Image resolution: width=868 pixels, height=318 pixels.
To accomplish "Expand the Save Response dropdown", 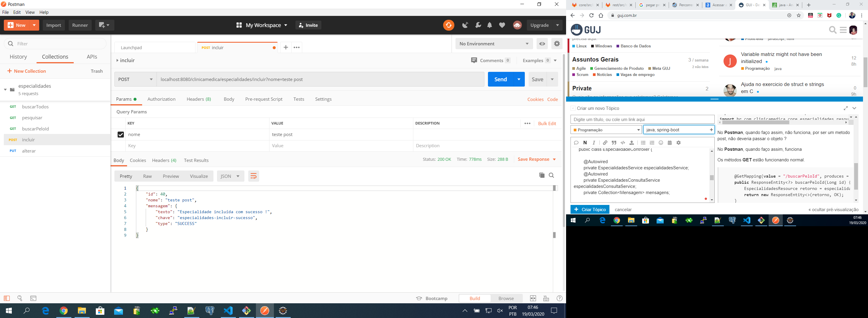I will tap(554, 160).
